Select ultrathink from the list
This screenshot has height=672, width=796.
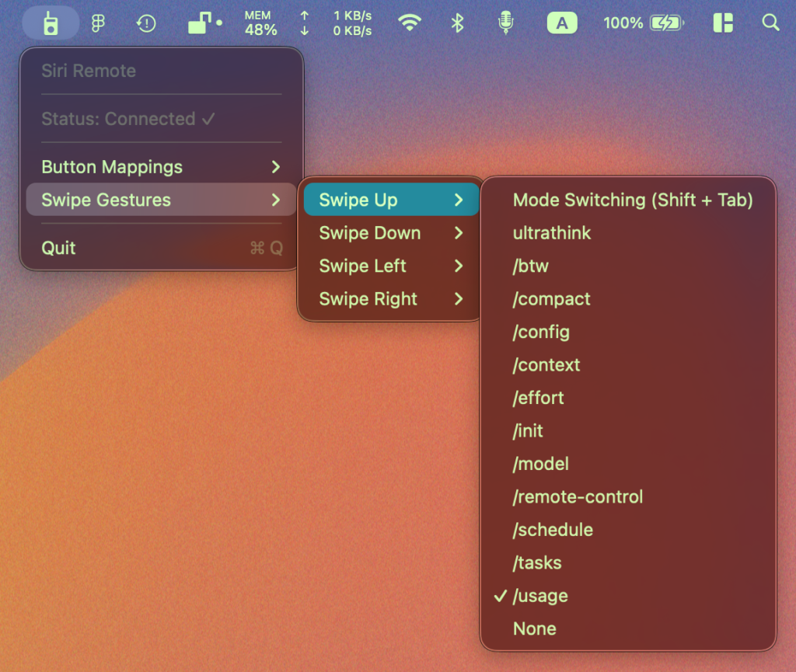click(x=552, y=233)
